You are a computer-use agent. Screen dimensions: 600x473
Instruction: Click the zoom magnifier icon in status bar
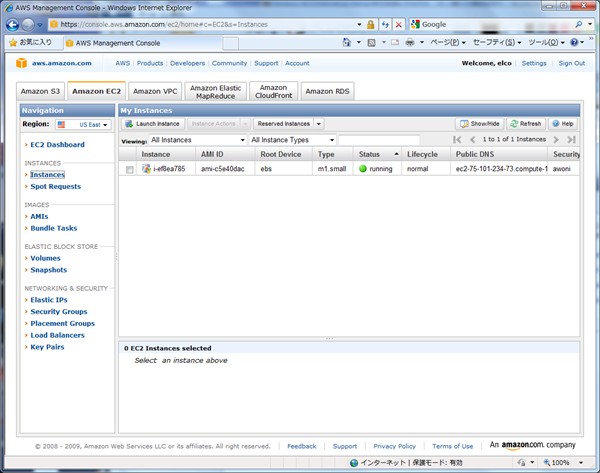[547, 462]
